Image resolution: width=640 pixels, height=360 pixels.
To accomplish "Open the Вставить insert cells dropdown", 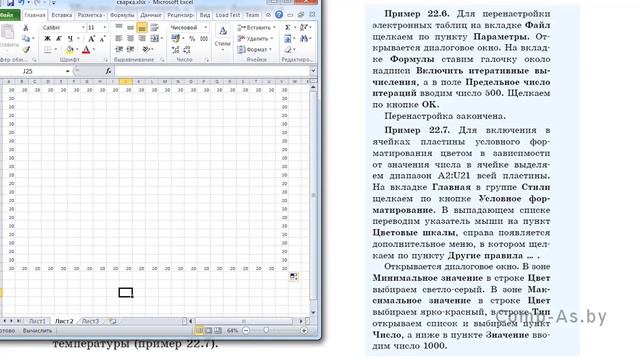I will (256, 27).
